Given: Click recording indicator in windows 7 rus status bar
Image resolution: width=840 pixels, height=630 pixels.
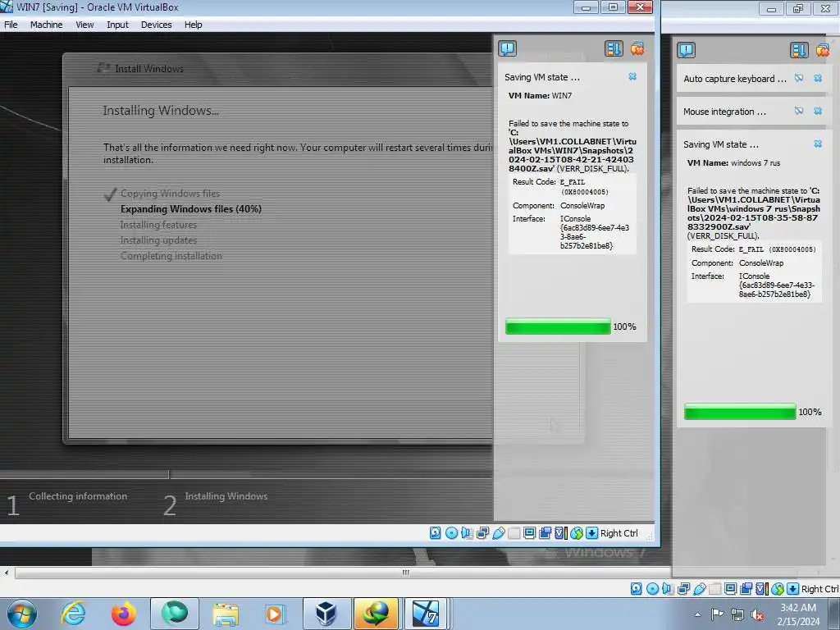Looking at the screenshot, I should (746, 589).
